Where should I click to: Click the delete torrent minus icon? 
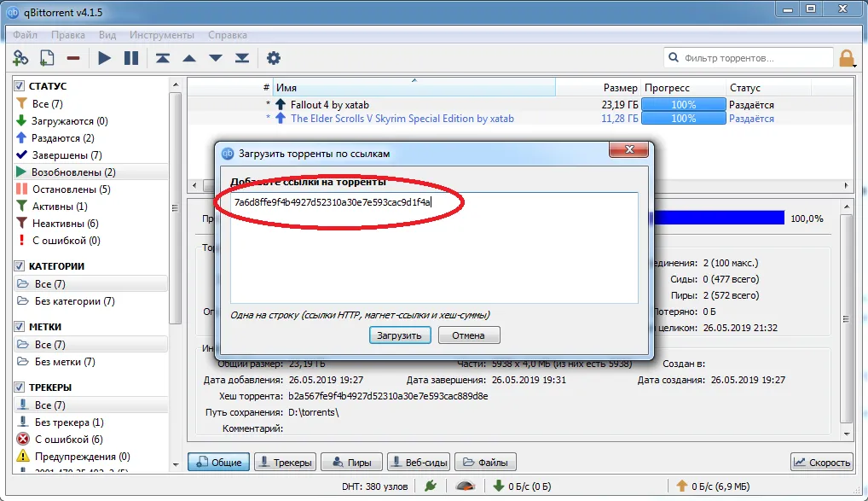(x=73, y=58)
